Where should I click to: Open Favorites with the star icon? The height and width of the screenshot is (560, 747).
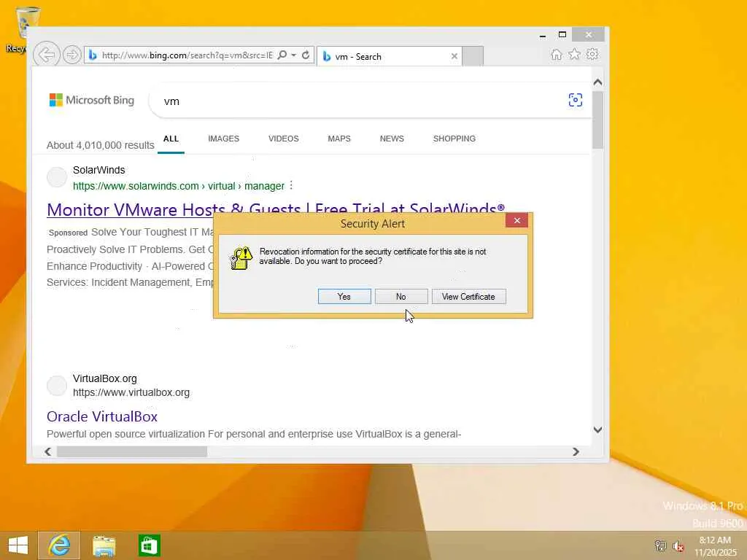click(x=575, y=54)
